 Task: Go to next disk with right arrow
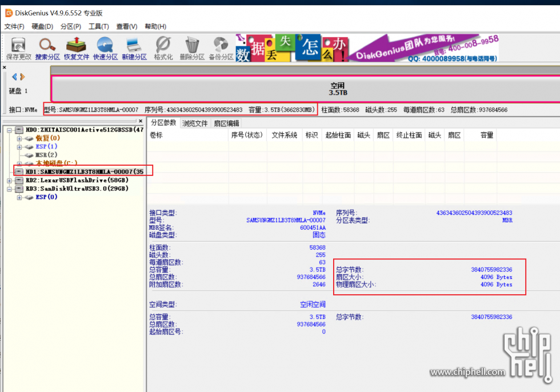point(22,77)
